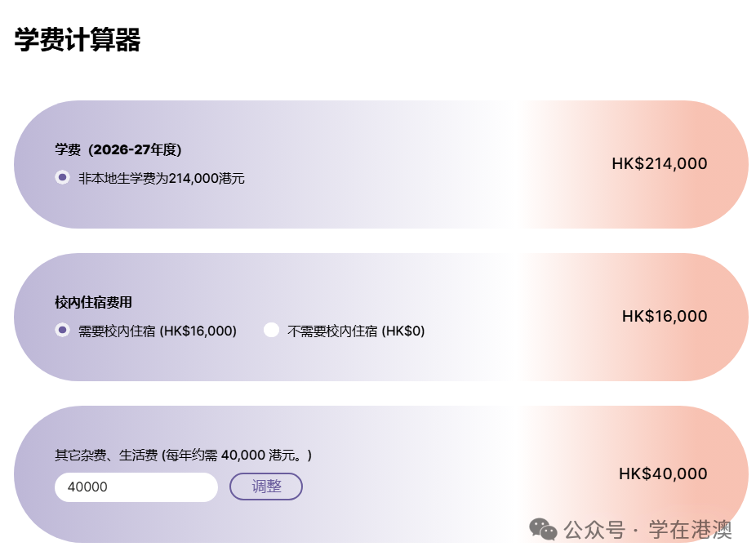This screenshot has width=756, height=560.
Task: Click the 学费计算器 page heading
Action: [x=78, y=39]
